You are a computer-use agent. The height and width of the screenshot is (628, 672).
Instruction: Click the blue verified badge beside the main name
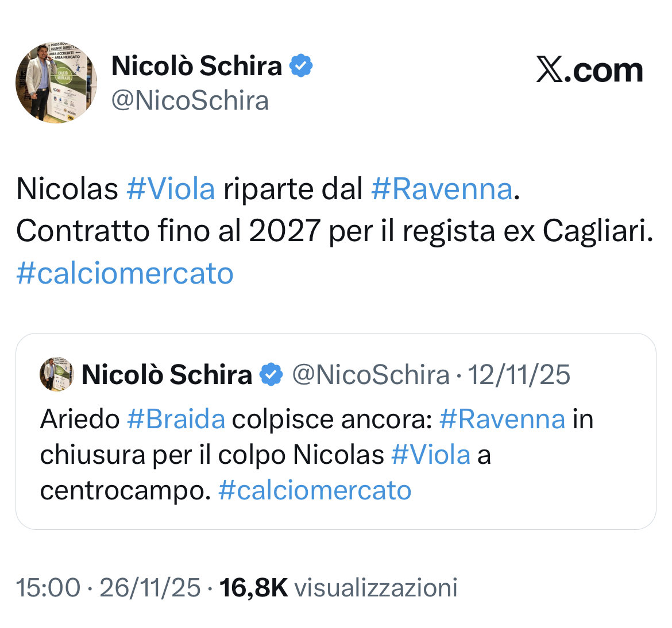tap(300, 66)
